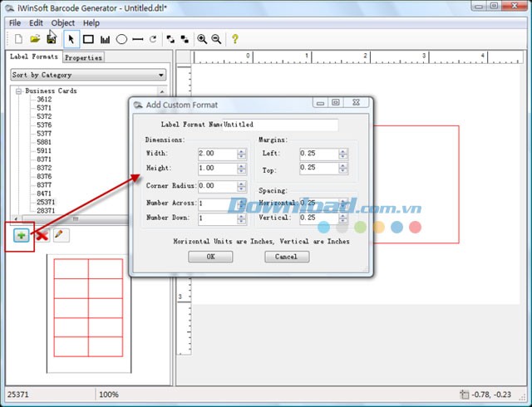Click the coordinates readout in status bar
The image size is (532, 407).
click(491, 395)
